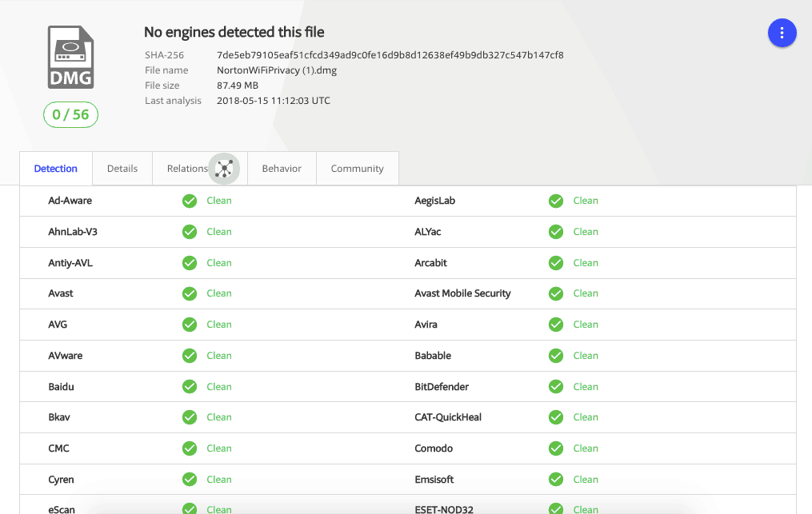Click the Baidu engine name
This screenshot has height=514, width=812.
(61, 387)
